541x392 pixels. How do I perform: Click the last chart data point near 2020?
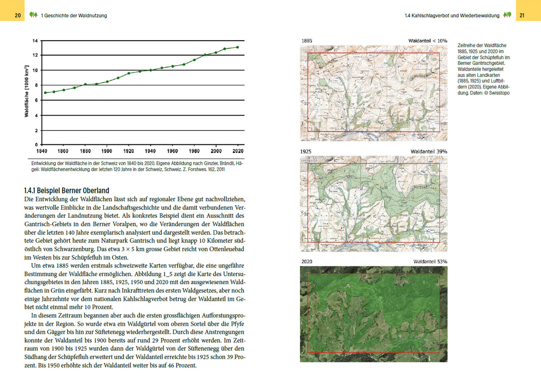238,47
